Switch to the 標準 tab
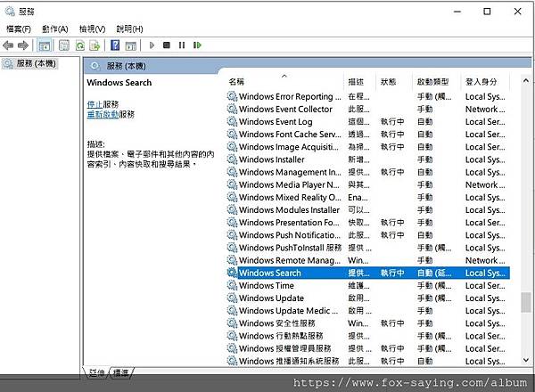This screenshot has height=392, width=535. [120, 373]
